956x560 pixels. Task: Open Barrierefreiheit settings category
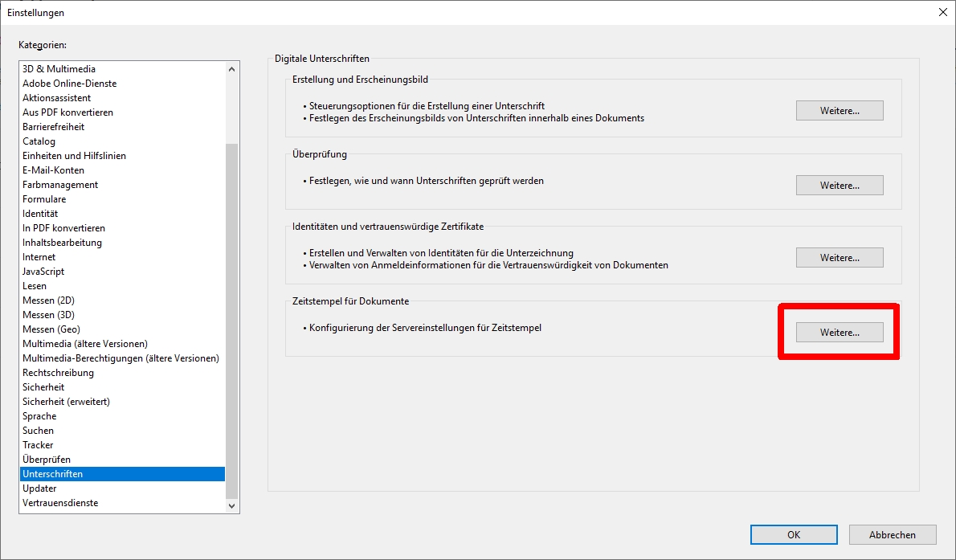(x=53, y=127)
